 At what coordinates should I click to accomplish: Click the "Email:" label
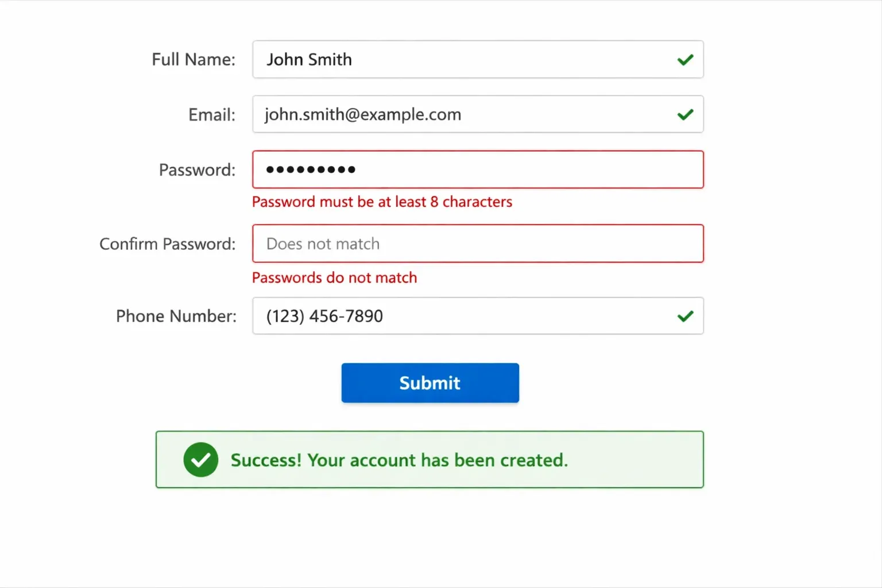pyautogui.click(x=212, y=115)
